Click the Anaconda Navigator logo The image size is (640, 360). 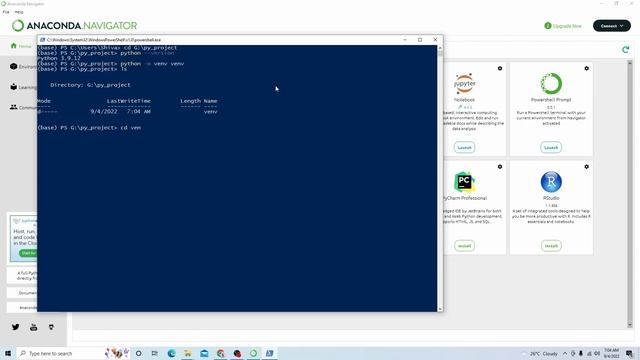coord(74,26)
